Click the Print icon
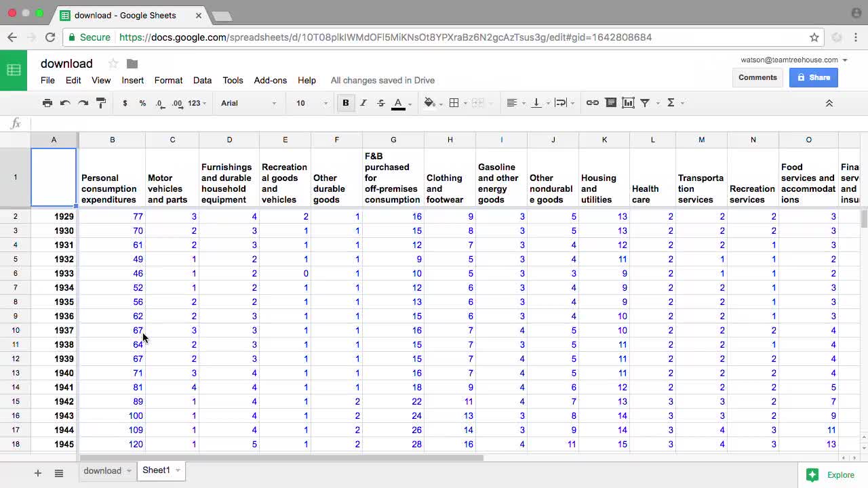This screenshot has width=868, height=488. coord(47,102)
